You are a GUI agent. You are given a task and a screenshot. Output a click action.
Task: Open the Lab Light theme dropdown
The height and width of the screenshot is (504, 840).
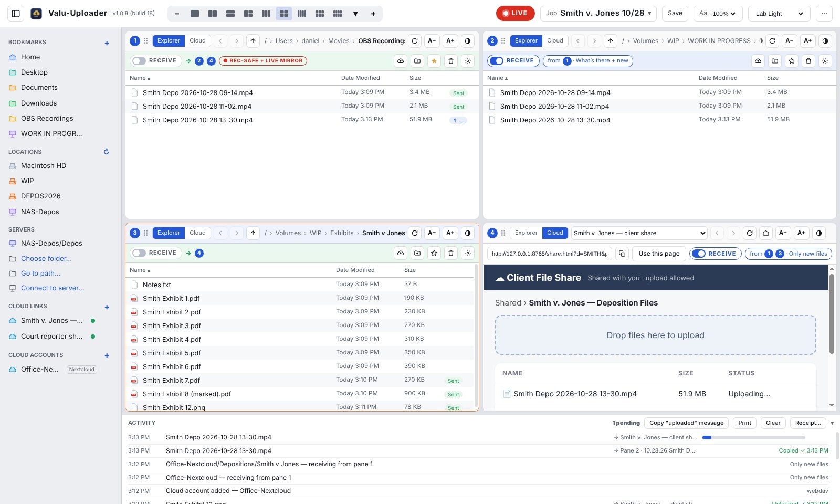[x=779, y=14]
